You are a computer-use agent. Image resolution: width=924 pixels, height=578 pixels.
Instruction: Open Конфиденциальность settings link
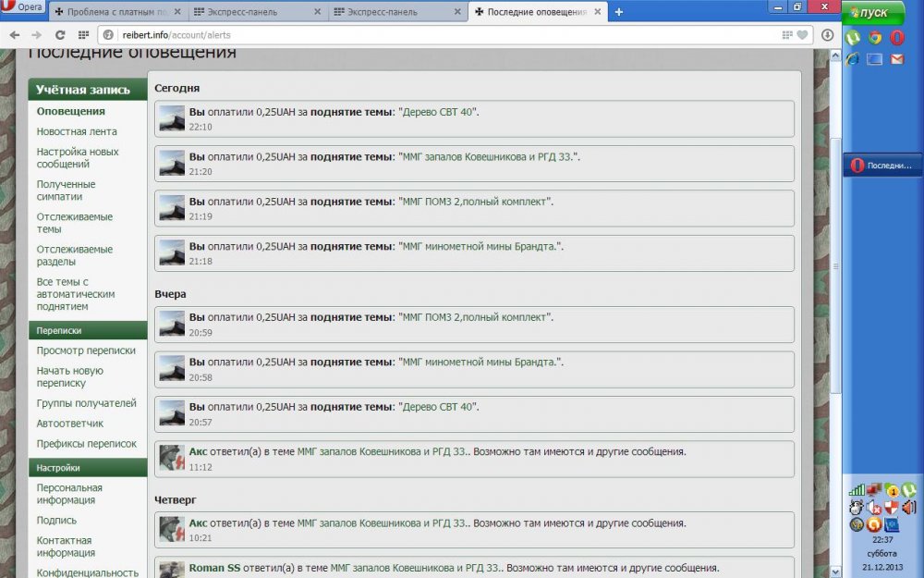coord(87,572)
